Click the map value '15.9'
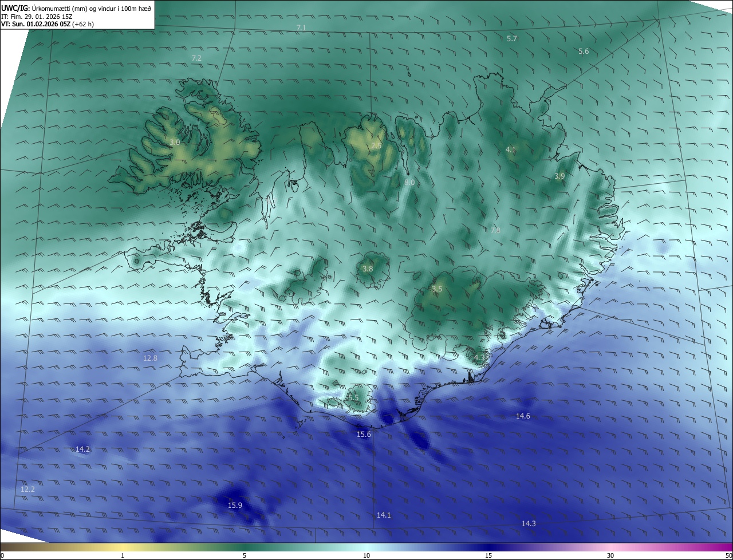The image size is (733, 560). [x=235, y=505]
